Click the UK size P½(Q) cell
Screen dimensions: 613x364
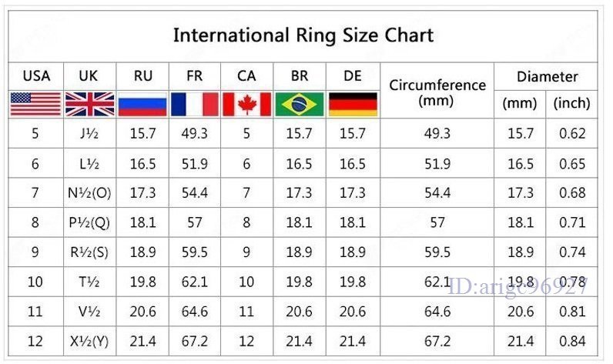(x=89, y=223)
